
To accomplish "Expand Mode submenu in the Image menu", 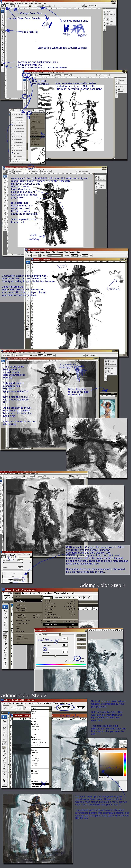I will 28,597.
